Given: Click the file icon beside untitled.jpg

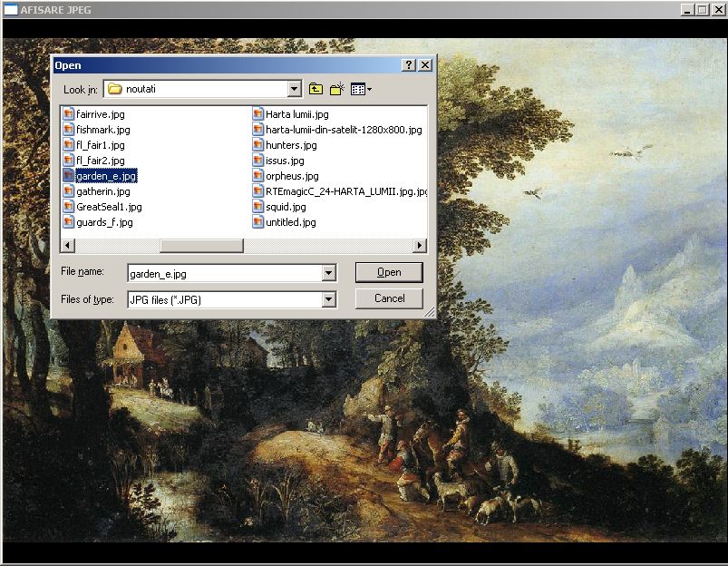Looking at the screenshot, I should tap(258, 221).
